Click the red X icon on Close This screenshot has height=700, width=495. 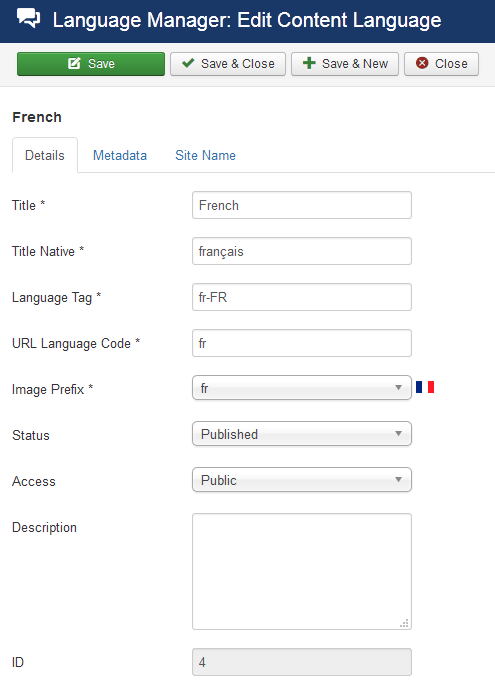point(422,63)
